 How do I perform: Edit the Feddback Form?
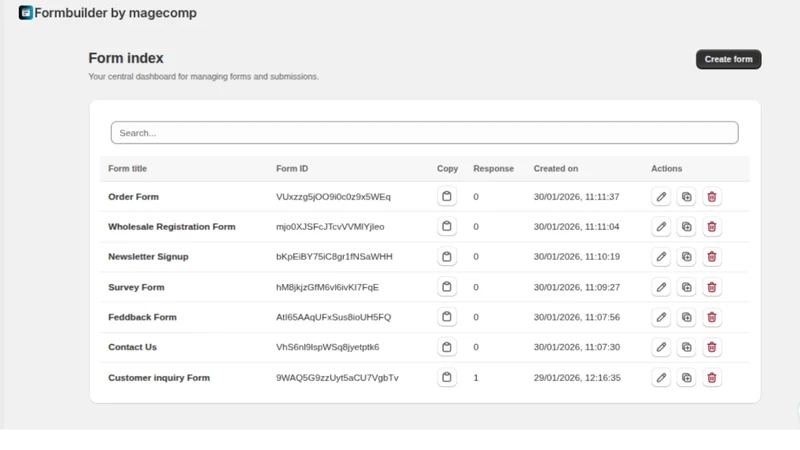point(661,317)
